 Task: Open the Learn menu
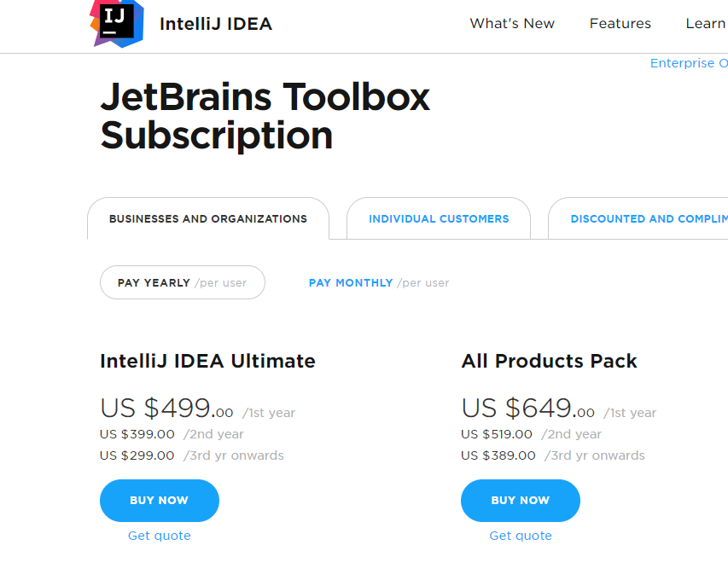(x=706, y=24)
